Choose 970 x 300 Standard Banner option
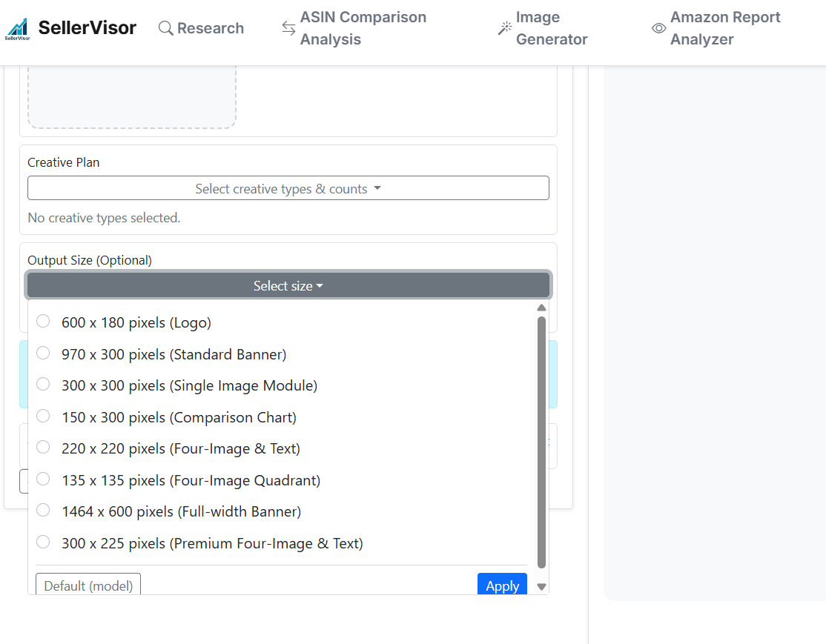Screen dimensions: 826x644 [x=43, y=353]
